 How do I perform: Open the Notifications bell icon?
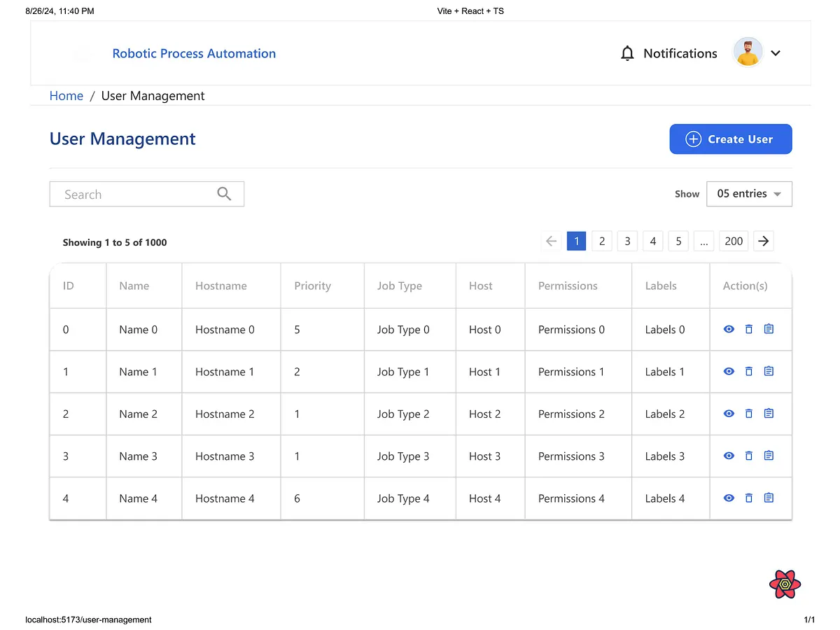pos(627,53)
